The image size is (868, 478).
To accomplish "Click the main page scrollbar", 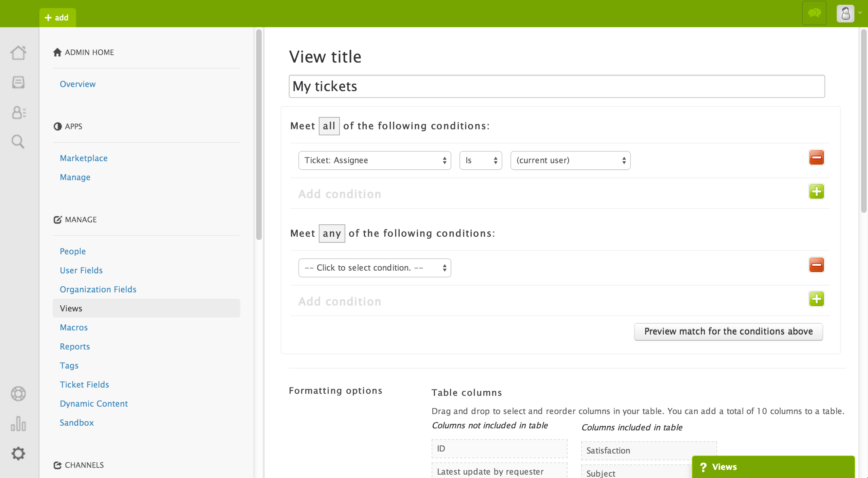I will pos(864,121).
